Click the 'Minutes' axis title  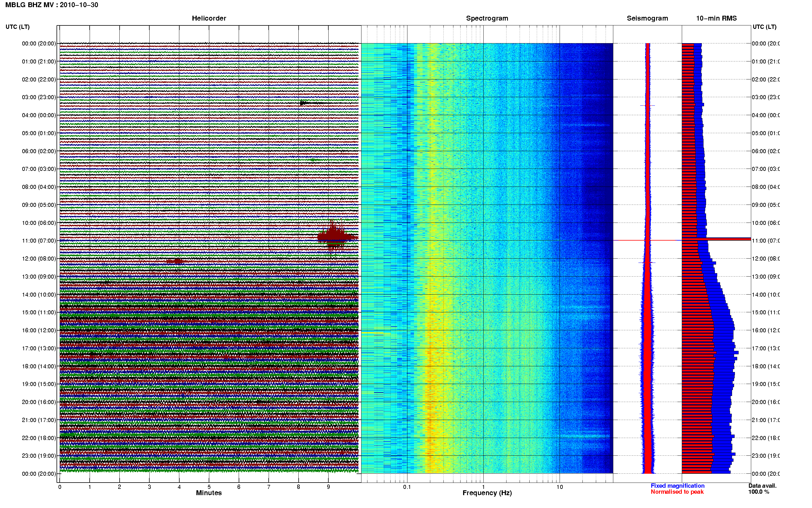click(209, 493)
